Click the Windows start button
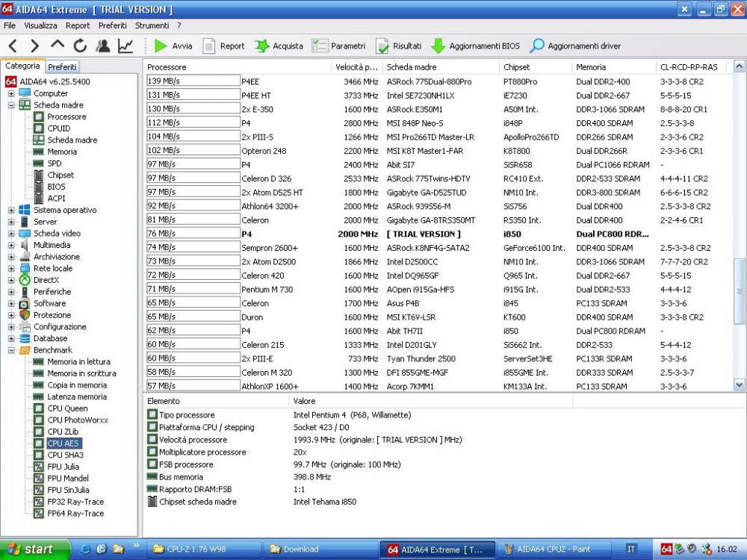 click(30, 549)
